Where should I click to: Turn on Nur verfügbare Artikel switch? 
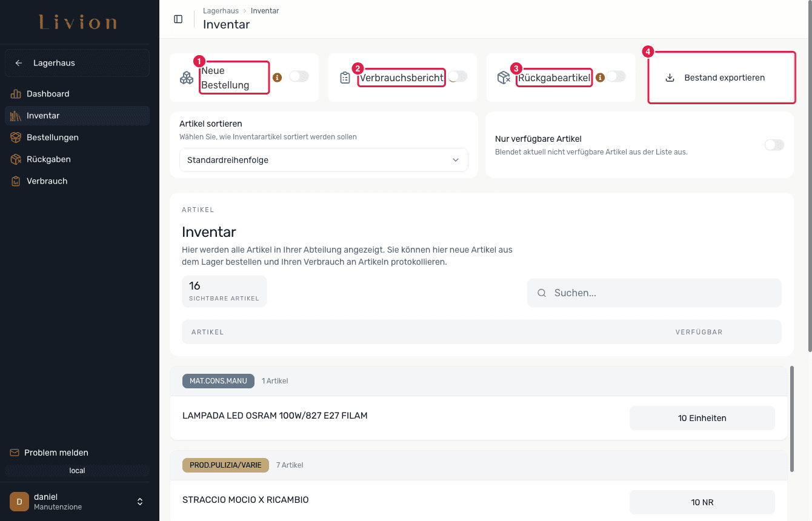774,145
